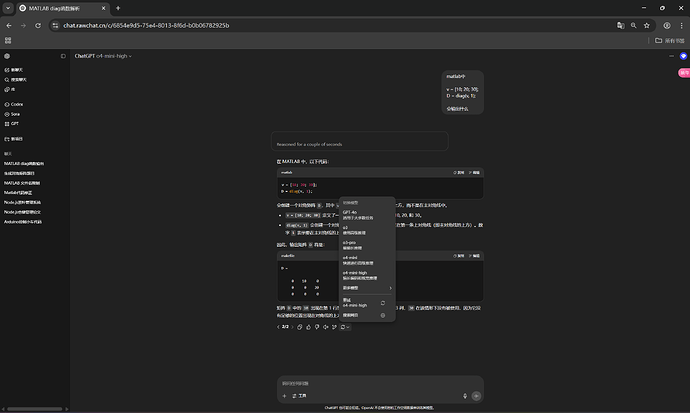Close the MATLAB diag browser tab
The height and width of the screenshot is (413, 690).
click(103, 8)
